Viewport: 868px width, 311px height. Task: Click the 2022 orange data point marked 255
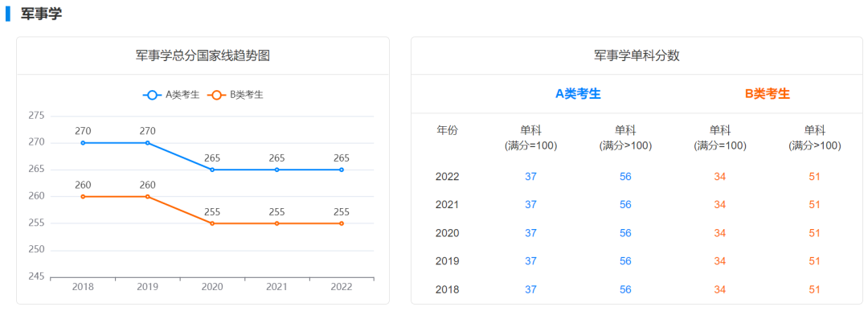point(342,223)
